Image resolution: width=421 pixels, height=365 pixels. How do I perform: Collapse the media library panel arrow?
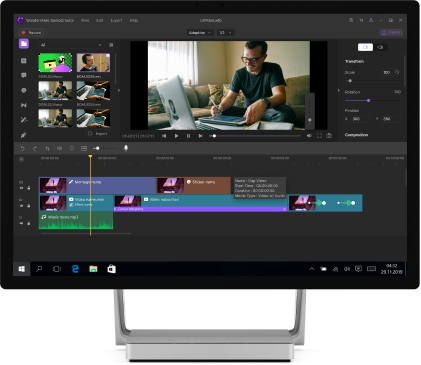pyautogui.click(x=119, y=90)
